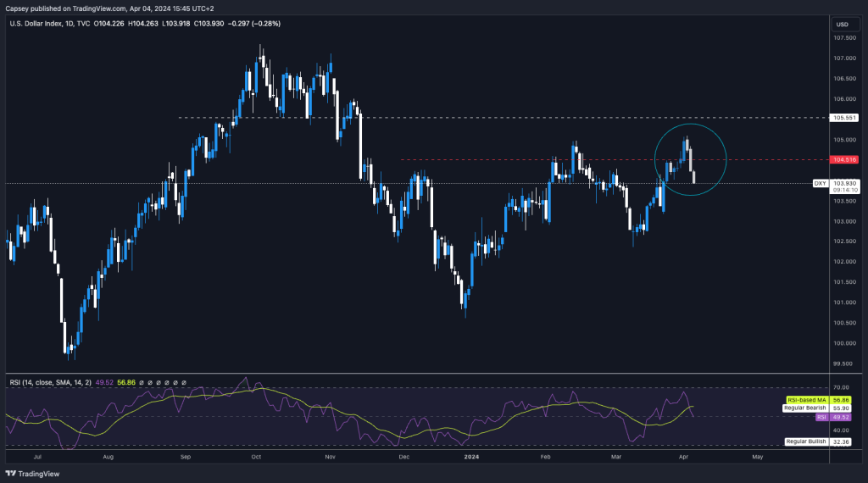Click the DXY symbol tag on price line
Viewport: 868px width, 483px height.
820,183
